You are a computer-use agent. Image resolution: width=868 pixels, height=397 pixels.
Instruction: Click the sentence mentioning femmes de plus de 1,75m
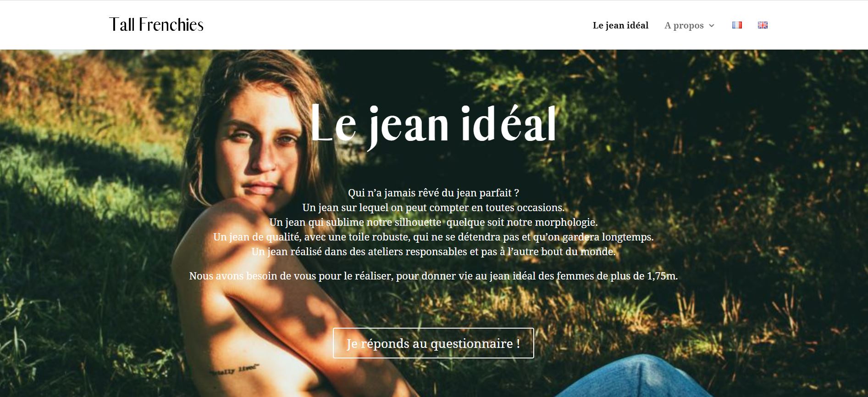[x=433, y=276]
